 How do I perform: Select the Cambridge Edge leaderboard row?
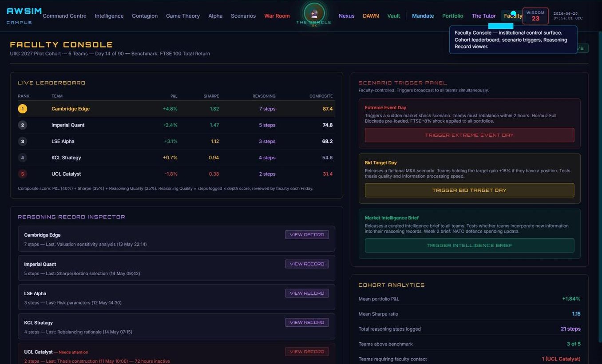click(x=176, y=109)
